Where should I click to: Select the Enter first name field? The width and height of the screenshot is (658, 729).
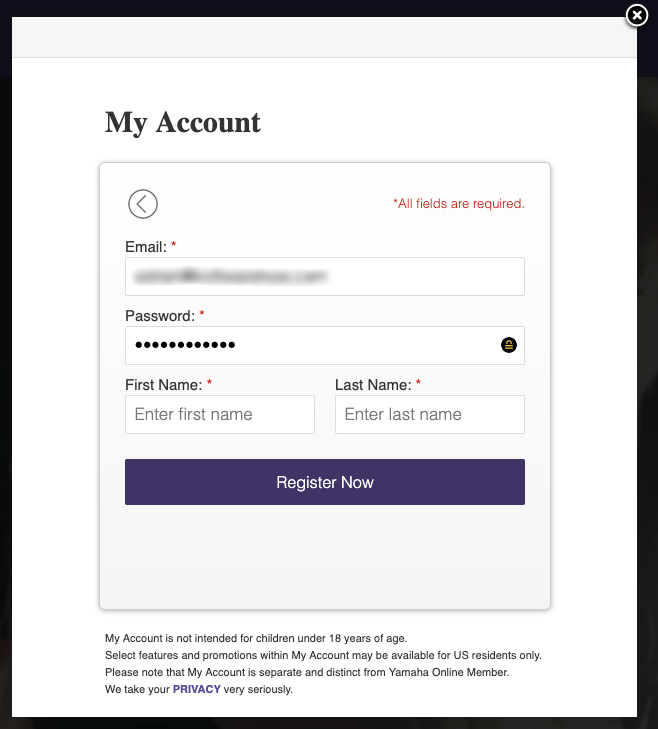[220, 414]
